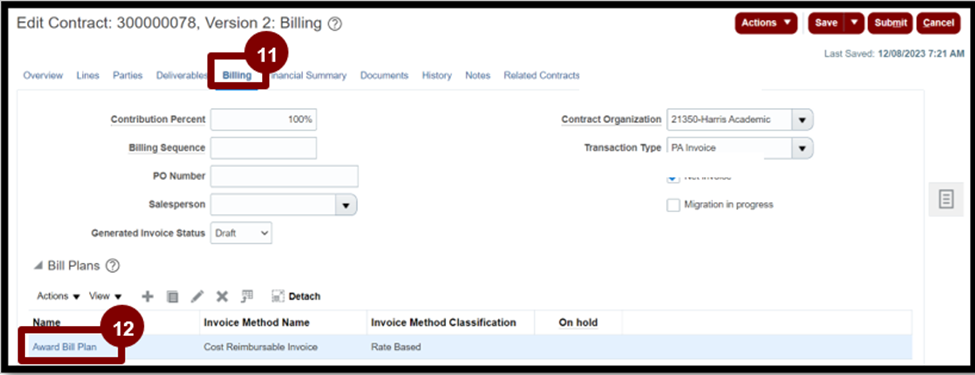Open the Salesperson dropdown arrow
This screenshot has width=975, height=375.
(346, 205)
